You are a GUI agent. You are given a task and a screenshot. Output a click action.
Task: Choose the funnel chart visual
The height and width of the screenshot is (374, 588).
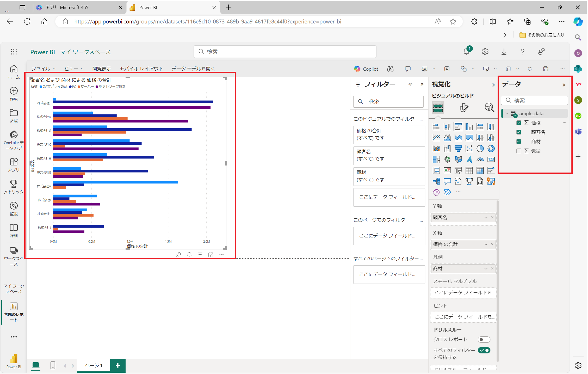click(458, 149)
